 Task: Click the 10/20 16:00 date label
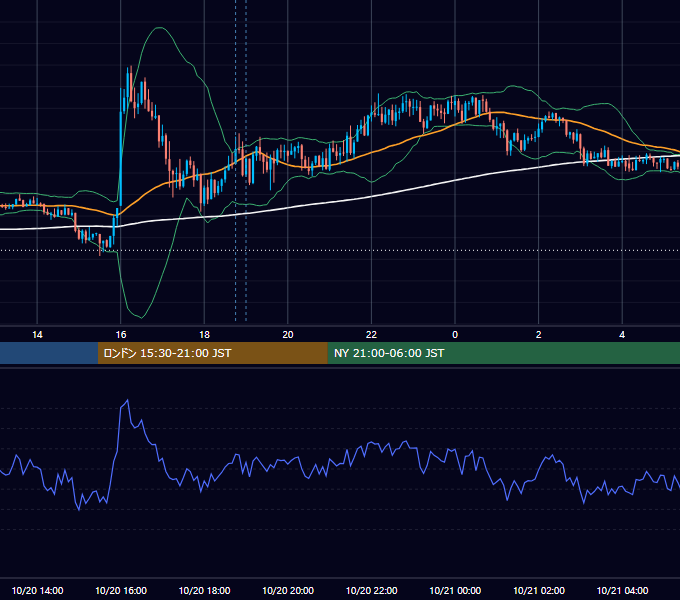(121, 590)
